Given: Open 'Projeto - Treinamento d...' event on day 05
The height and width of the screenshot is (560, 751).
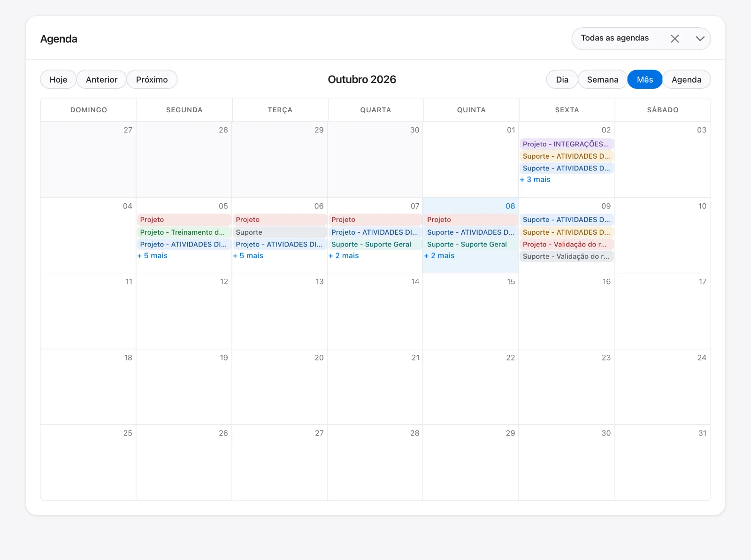Looking at the screenshot, I should click(x=184, y=232).
